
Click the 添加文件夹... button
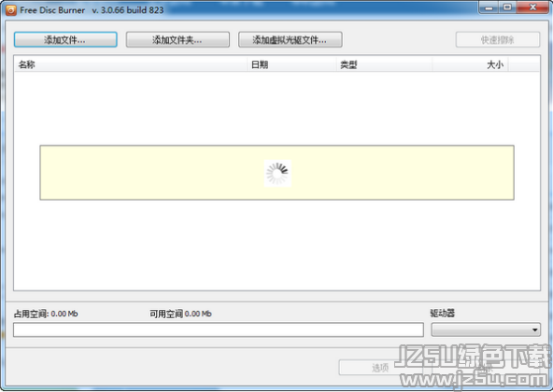[x=177, y=39]
